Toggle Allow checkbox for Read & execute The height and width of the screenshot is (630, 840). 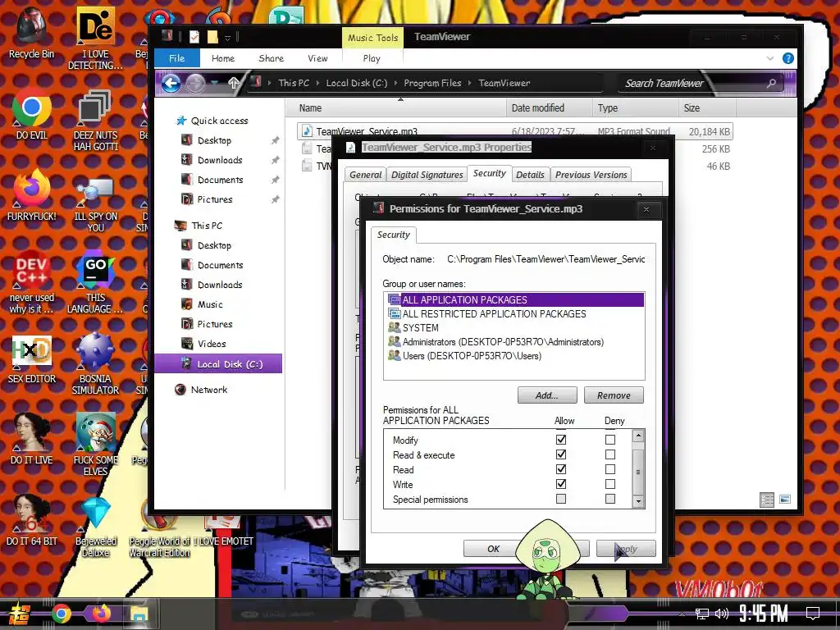[x=561, y=454]
